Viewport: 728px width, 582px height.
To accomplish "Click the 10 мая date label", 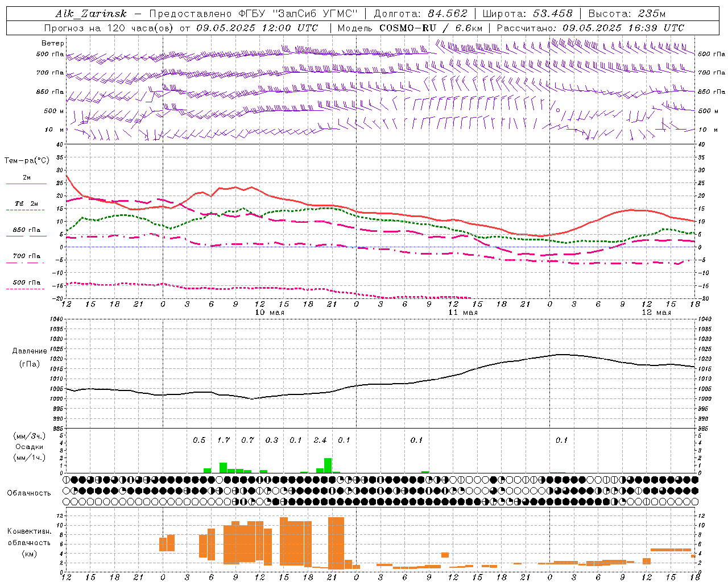I will 270,313.
